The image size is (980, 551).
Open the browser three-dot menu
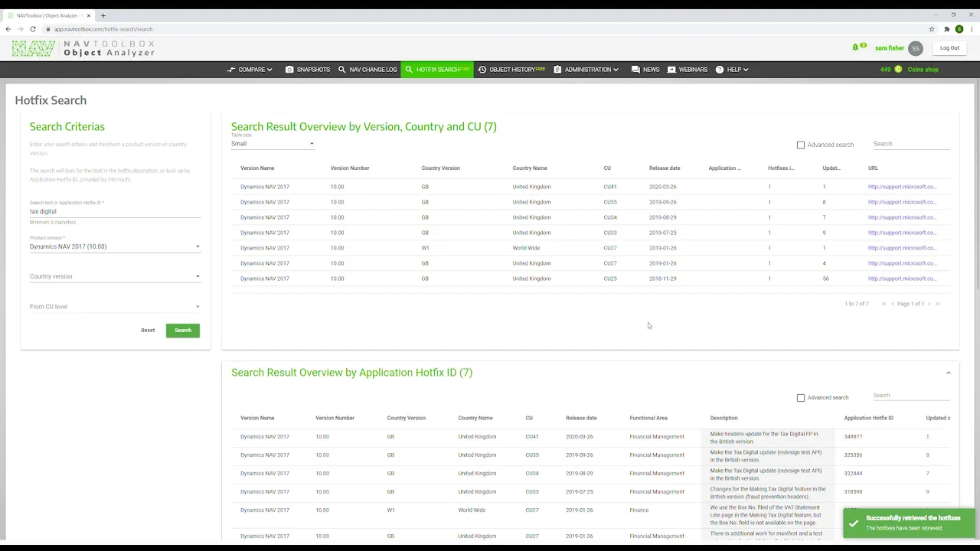point(972,29)
